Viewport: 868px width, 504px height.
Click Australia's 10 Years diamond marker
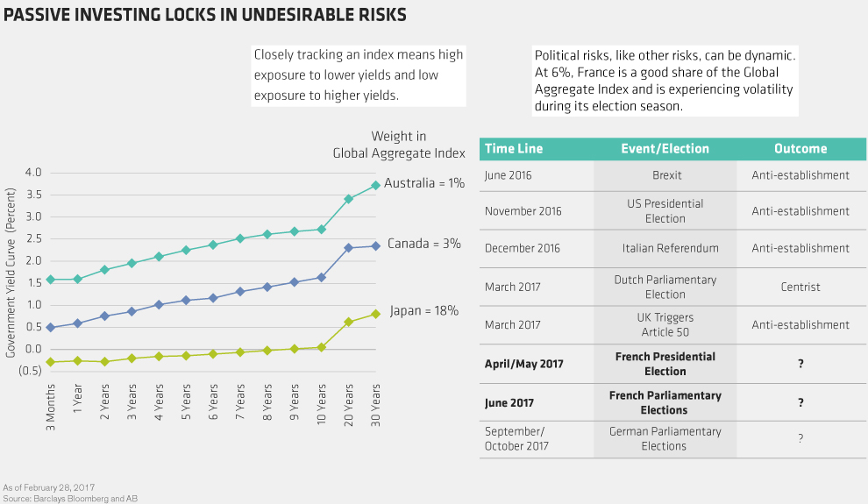pyautogui.click(x=322, y=230)
